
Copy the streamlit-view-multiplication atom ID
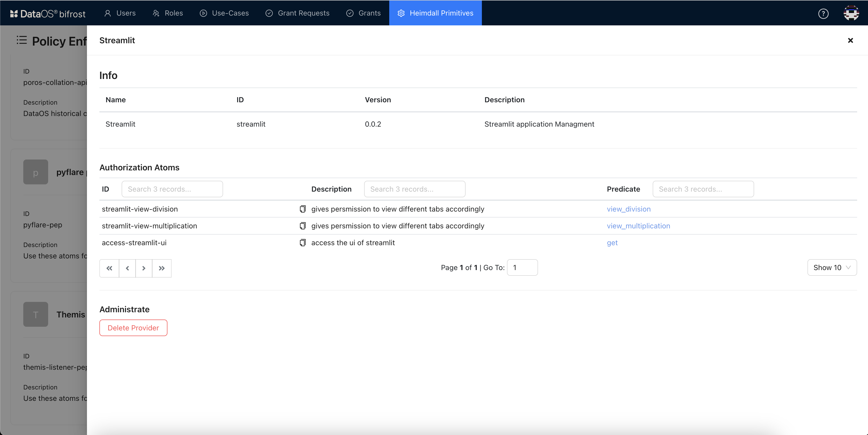(x=303, y=226)
